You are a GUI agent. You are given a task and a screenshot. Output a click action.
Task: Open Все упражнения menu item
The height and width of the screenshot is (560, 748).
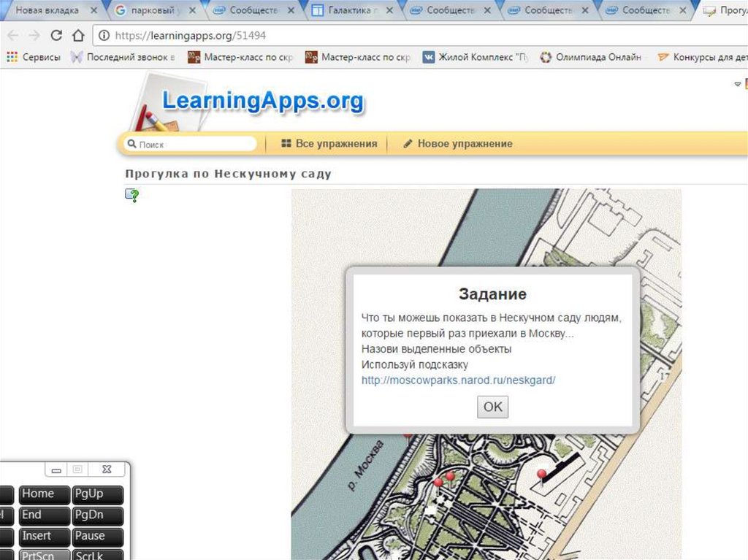329,144
